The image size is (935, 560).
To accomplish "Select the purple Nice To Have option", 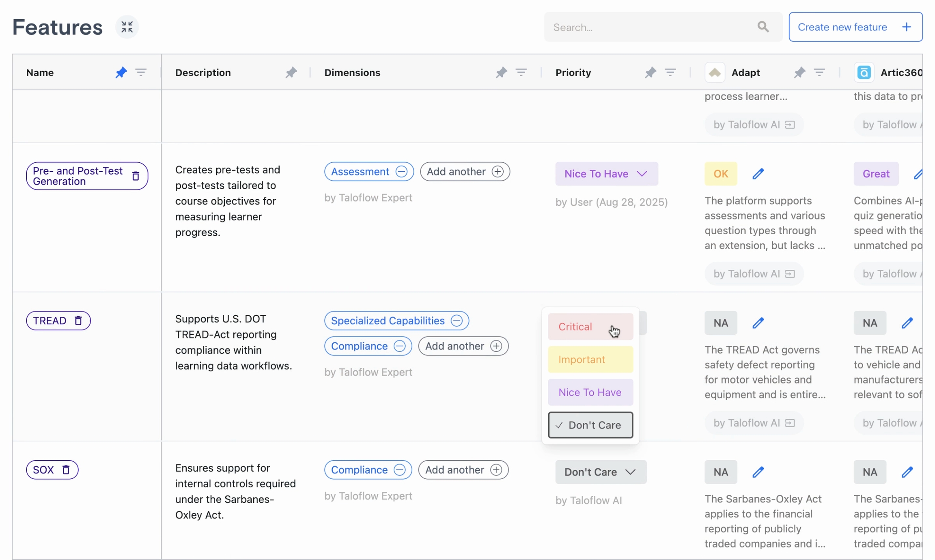I will click(590, 392).
